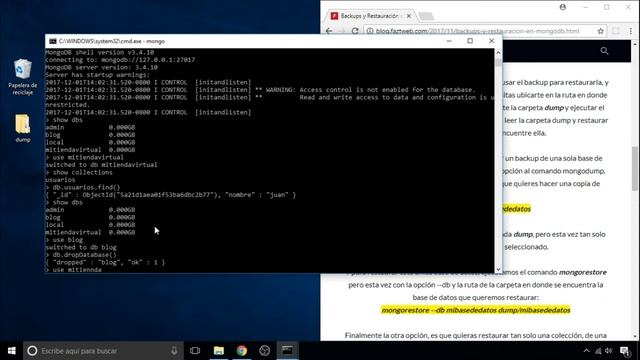640x360 pixels.
Task: Select the dump folder on desktop
Action: point(22,128)
